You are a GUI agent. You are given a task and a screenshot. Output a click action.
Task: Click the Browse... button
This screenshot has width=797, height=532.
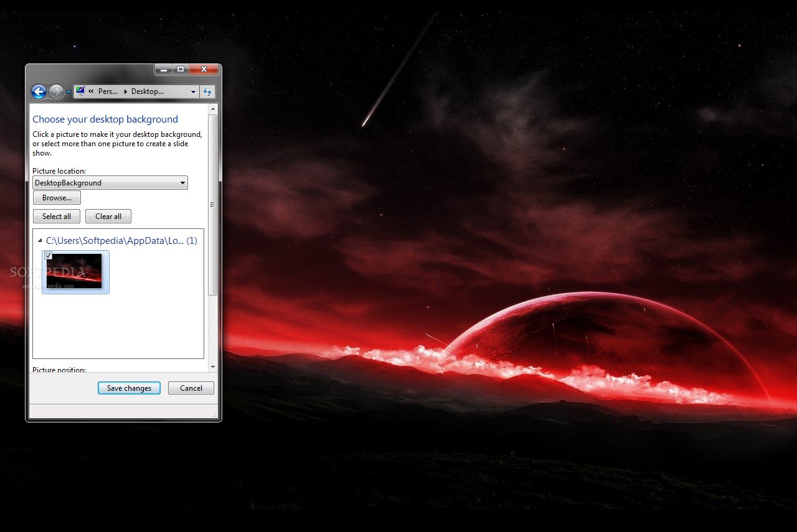point(57,198)
